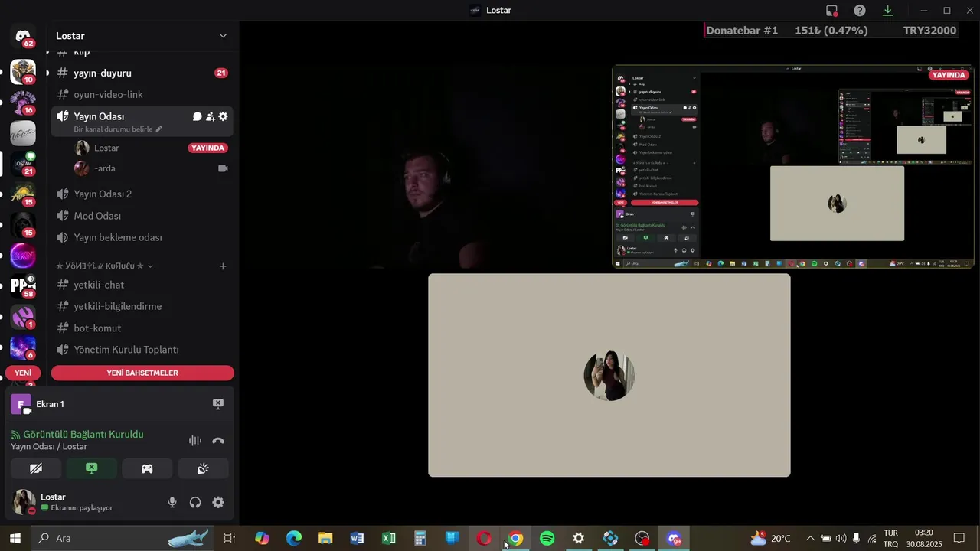The width and height of the screenshot is (980, 551).
Task: Open Discord inbox icon in title bar
Action: pos(831,11)
